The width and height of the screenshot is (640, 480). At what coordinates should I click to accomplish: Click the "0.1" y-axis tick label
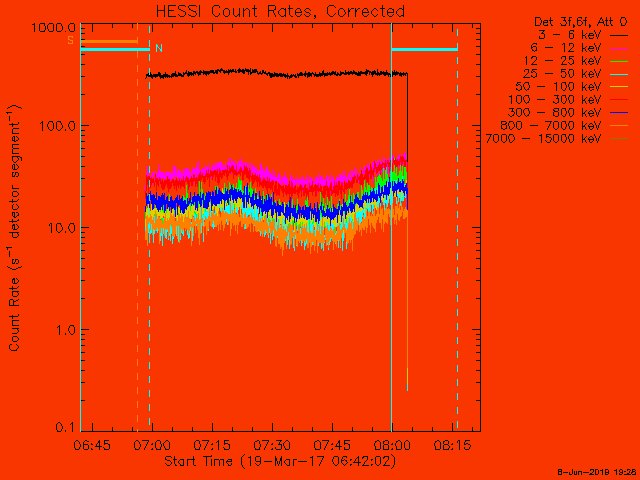click(66, 427)
